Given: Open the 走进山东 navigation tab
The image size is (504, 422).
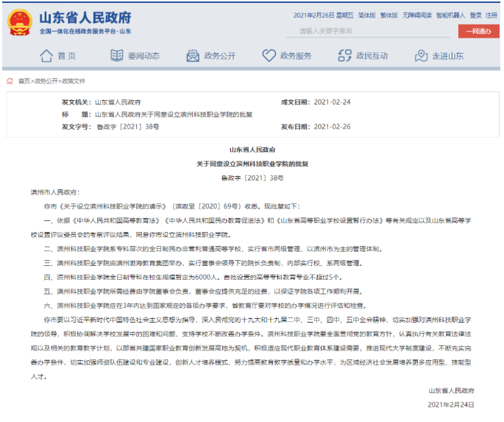Looking at the screenshot, I should tap(447, 56).
